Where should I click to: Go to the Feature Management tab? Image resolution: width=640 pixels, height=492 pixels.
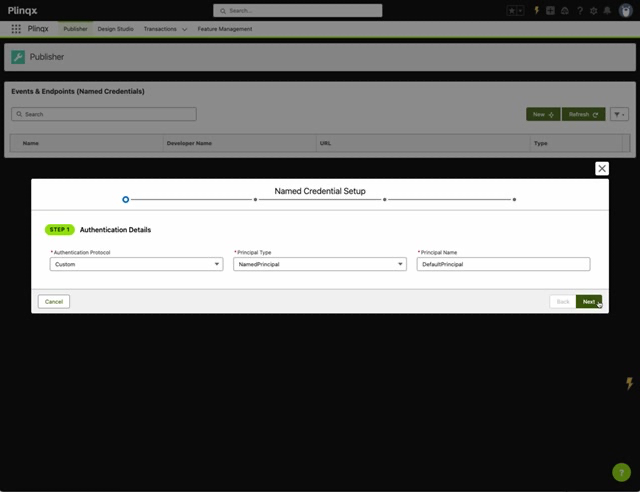[x=225, y=29]
